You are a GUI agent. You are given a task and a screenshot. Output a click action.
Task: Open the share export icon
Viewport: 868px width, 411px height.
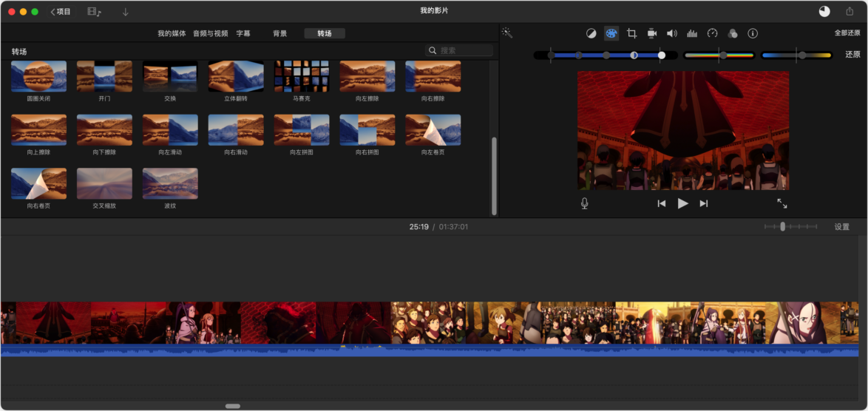pyautogui.click(x=850, y=11)
